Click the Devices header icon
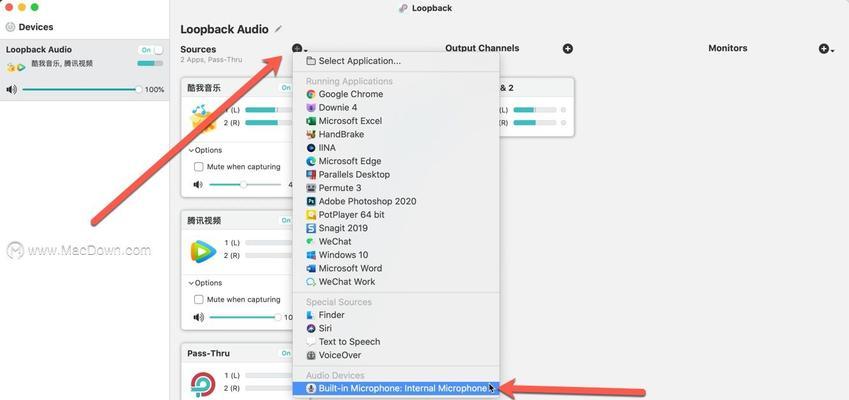The height and width of the screenshot is (400, 849). click(10, 27)
